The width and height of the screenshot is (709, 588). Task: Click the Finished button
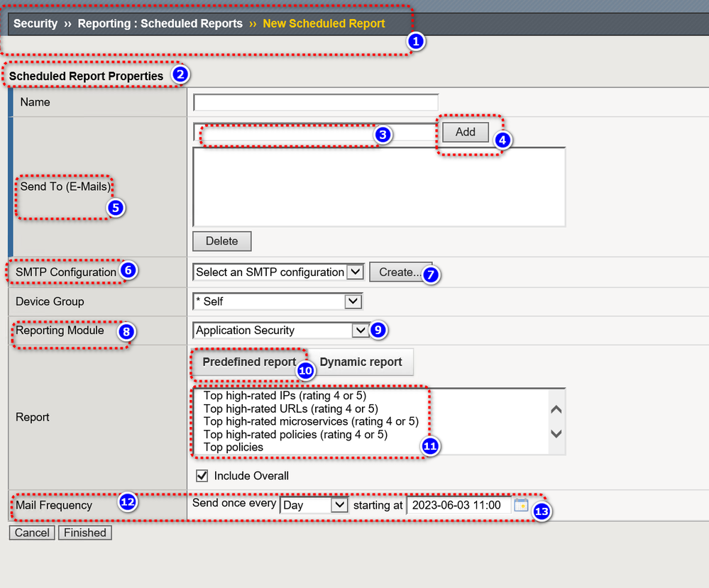84,533
